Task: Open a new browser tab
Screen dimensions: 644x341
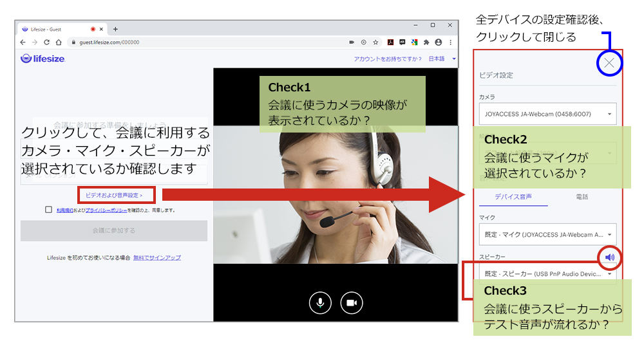Action: (115, 29)
